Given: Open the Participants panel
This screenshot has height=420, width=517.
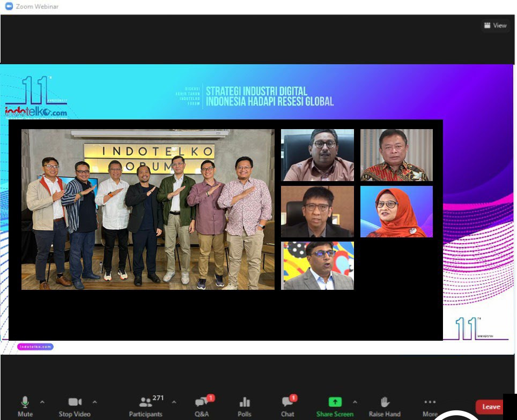Looking at the screenshot, I should point(145,406).
